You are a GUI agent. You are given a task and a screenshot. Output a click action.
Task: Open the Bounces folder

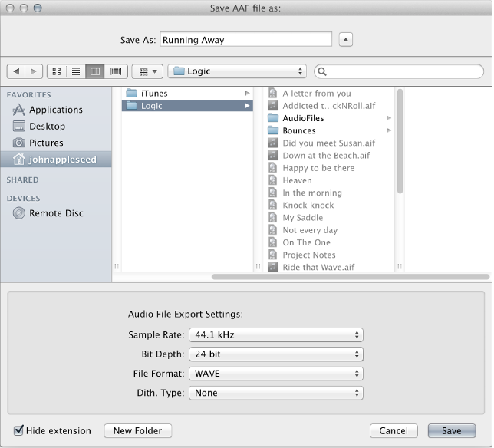pos(329,130)
